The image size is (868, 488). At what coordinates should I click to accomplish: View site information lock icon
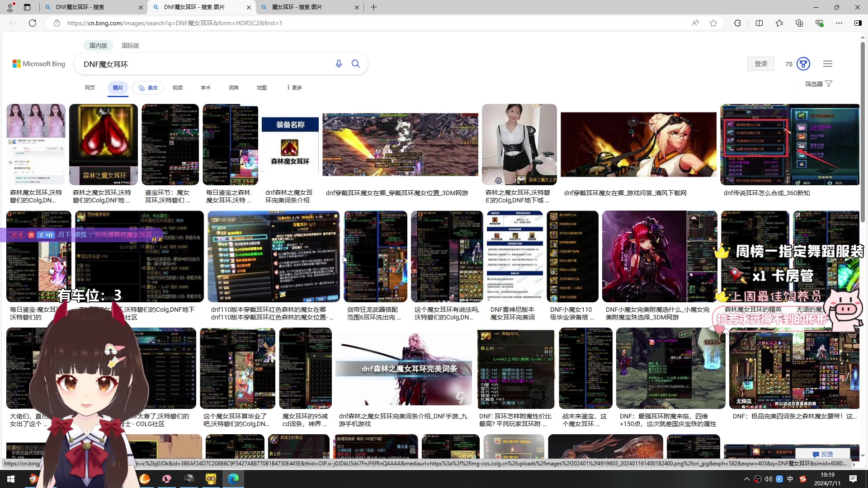tap(57, 23)
